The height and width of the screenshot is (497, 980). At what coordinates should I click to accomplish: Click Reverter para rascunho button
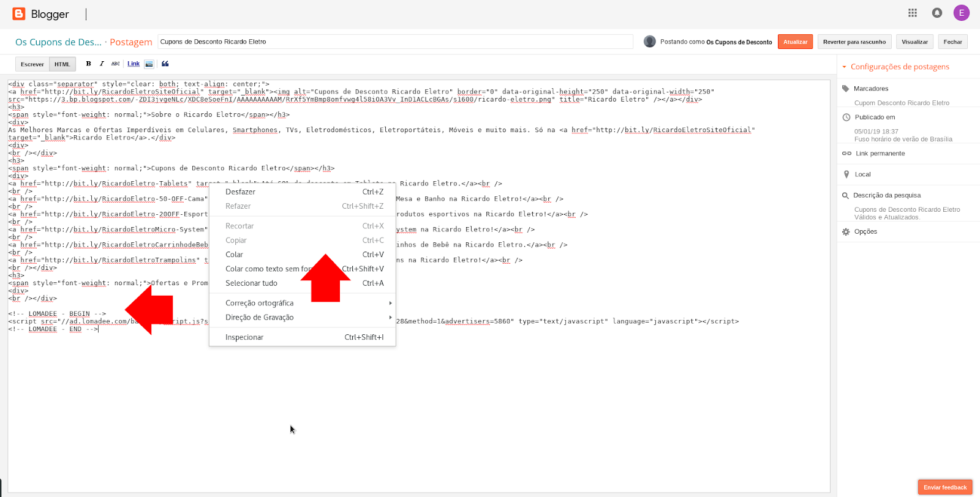[x=854, y=42]
